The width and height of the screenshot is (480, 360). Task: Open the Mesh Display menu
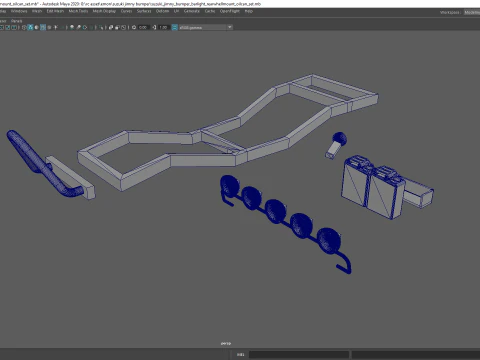click(104, 11)
